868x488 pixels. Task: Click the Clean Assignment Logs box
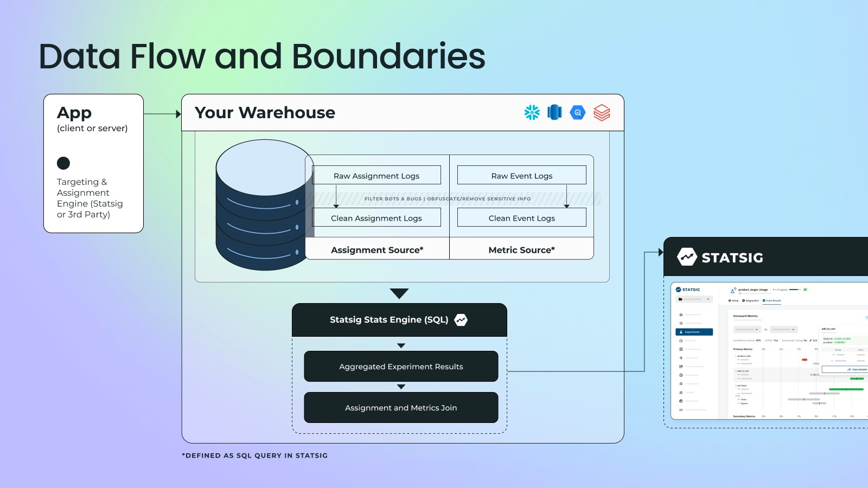point(376,217)
